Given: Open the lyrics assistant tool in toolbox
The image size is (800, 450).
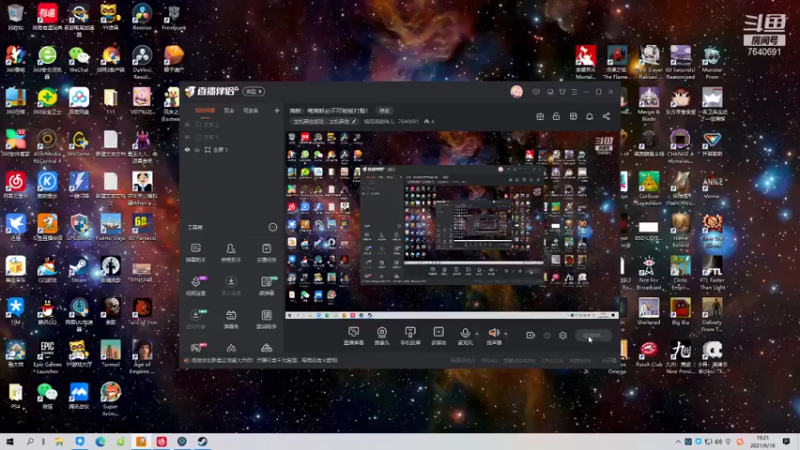Looking at the screenshot, I should click(266, 319).
